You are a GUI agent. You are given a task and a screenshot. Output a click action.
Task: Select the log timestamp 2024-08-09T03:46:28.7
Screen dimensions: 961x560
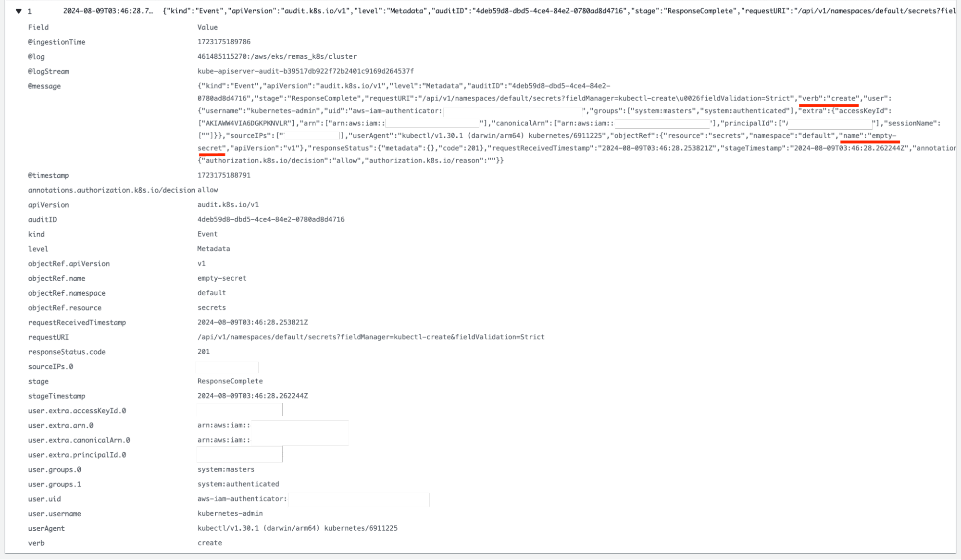108,11
